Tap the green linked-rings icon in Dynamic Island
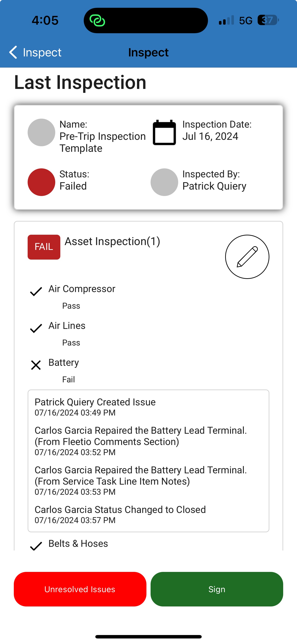The width and height of the screenshot is (297, 644). (97, 20)
